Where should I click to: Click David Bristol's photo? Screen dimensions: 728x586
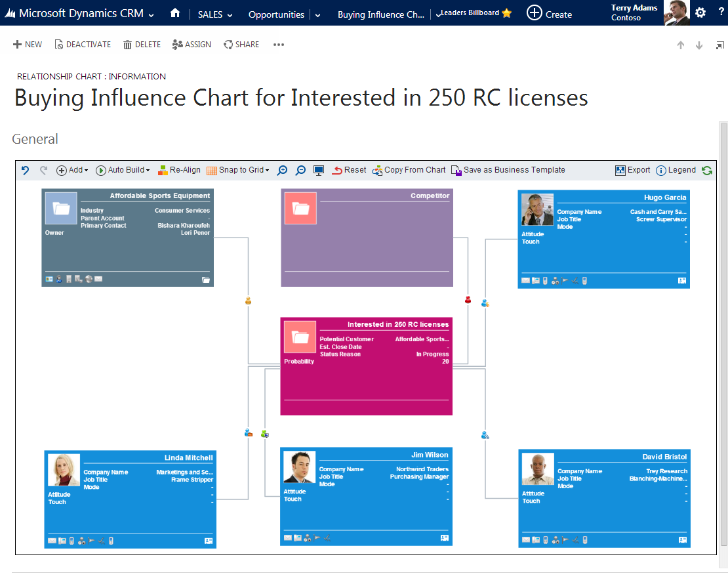538,469
